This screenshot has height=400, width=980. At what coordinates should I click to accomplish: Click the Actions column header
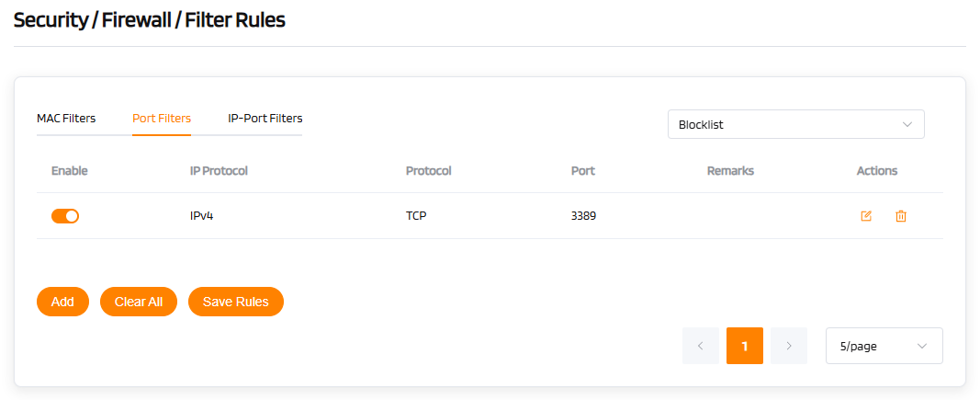coord(876,171)
